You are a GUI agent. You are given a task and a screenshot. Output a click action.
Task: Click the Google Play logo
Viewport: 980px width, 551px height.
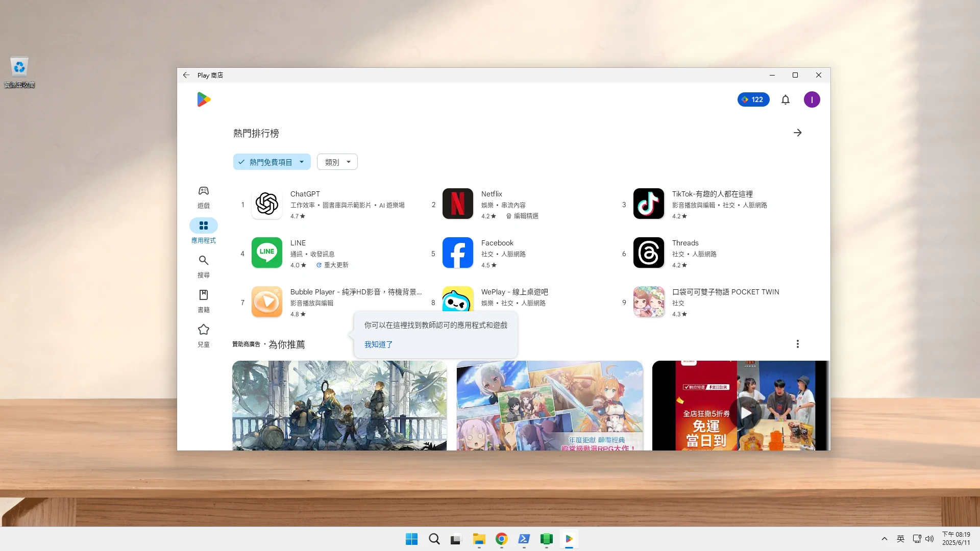pyautogui.click(x=204, y=99)
